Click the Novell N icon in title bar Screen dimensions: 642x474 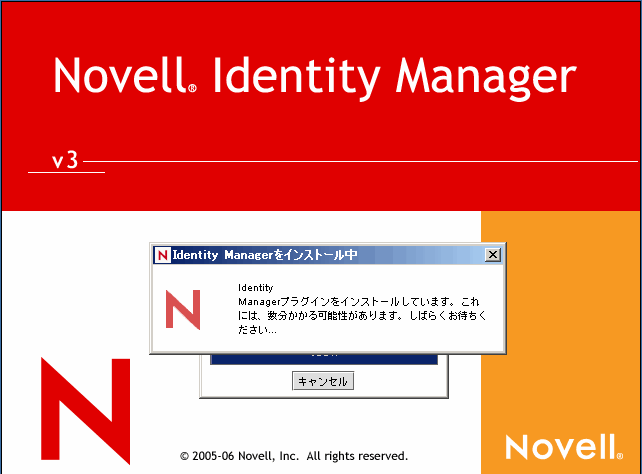pyautogui.click(x=163, y=255)
